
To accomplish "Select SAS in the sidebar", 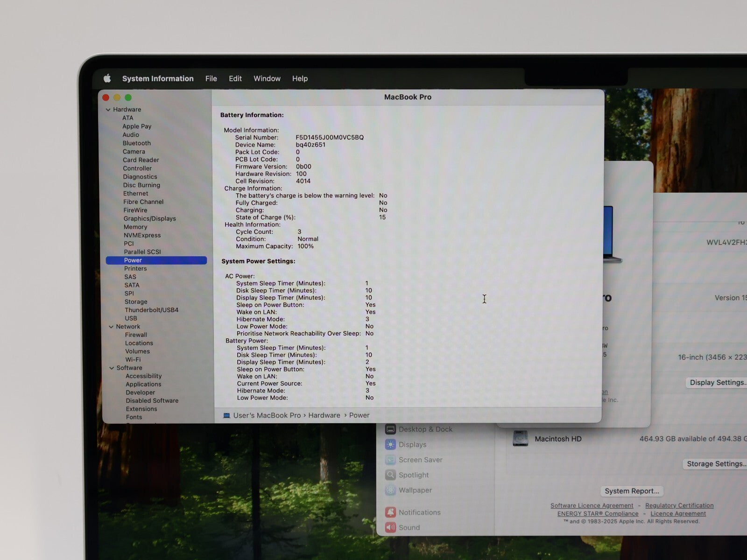I will pyautogui.click(x=130, y=277).
